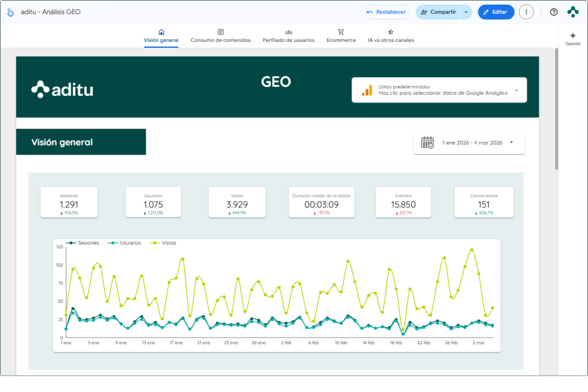Screen dimensions: 588x392
Task: Switch to the Ecommerce tab
Action: [x=341, y=36]
